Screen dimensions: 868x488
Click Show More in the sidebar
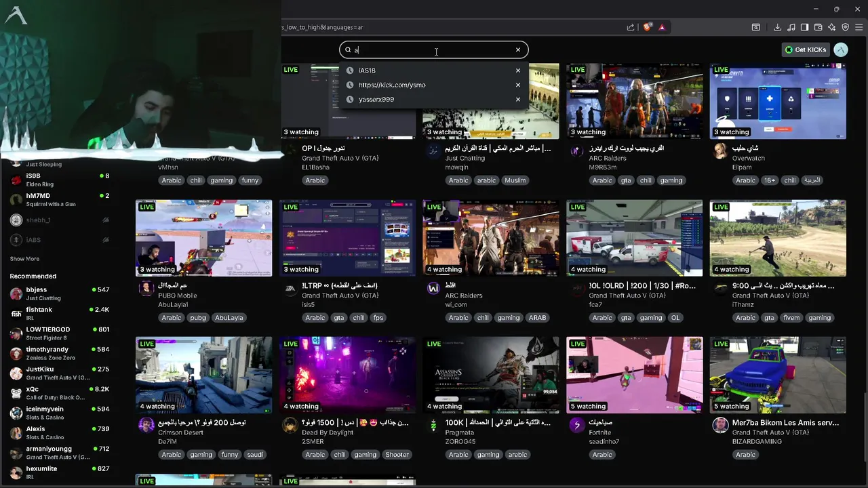24,259
